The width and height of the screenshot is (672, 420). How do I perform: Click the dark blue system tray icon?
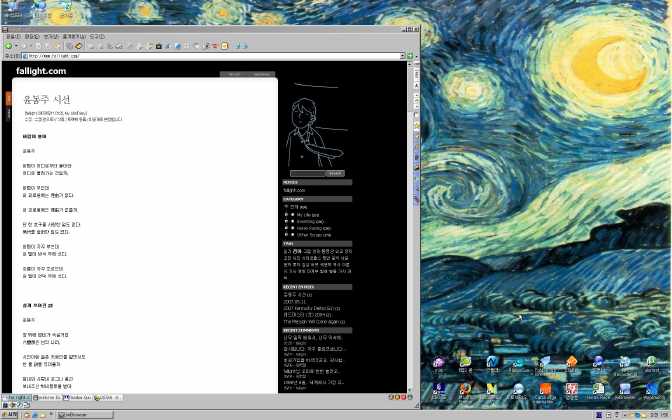pos(599,415)
